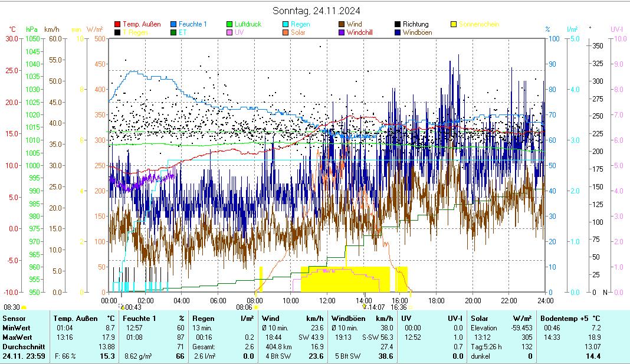
Task: Select the cyan Regen legend marker
Action: click(286, 25)
